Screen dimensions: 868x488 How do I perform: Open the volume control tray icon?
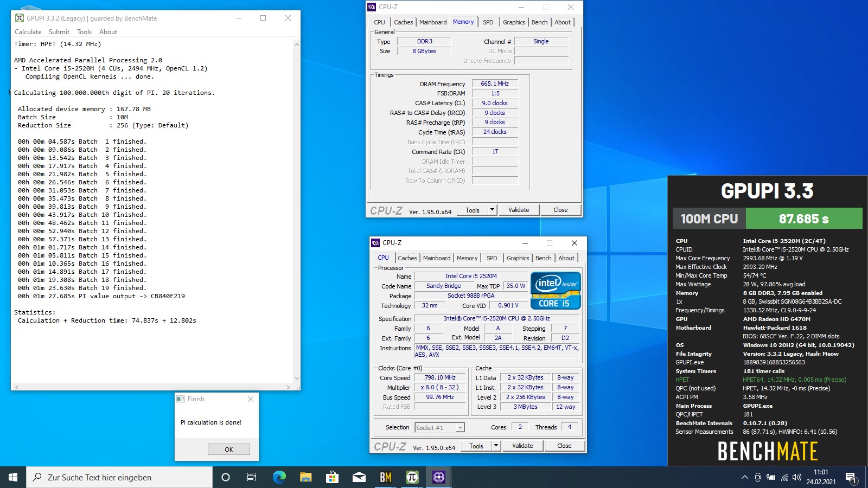pyautogui.click(x=797, y=477)
